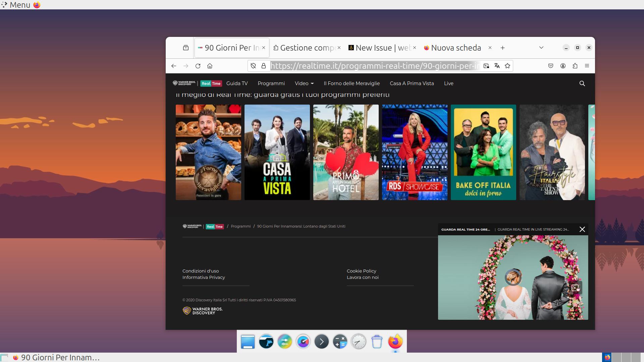The width and height of the screenshot is (644, 362).
Task: Launch the terminal from the dock
Action: pyautogui.click(x=321, y=342)
